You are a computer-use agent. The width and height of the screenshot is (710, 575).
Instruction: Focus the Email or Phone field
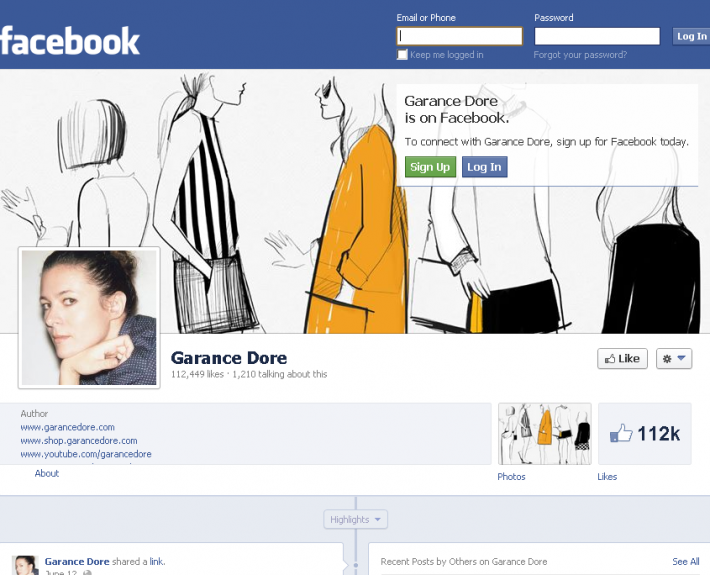tap(459, 36)
